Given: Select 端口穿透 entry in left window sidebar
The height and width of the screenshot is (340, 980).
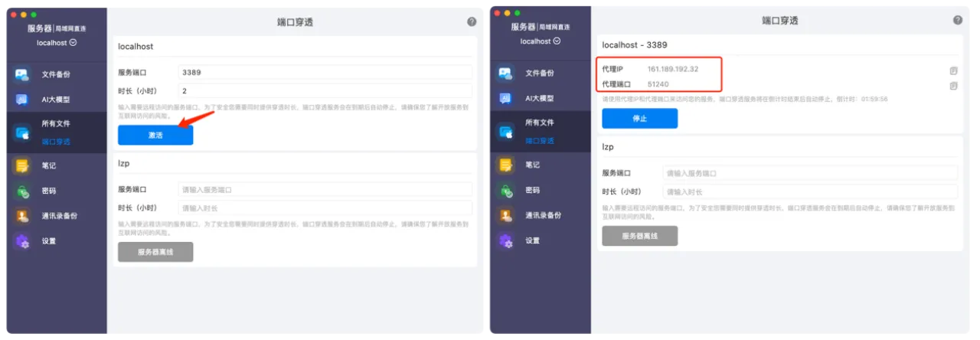Looking at the screenshot, I should 56,142.
